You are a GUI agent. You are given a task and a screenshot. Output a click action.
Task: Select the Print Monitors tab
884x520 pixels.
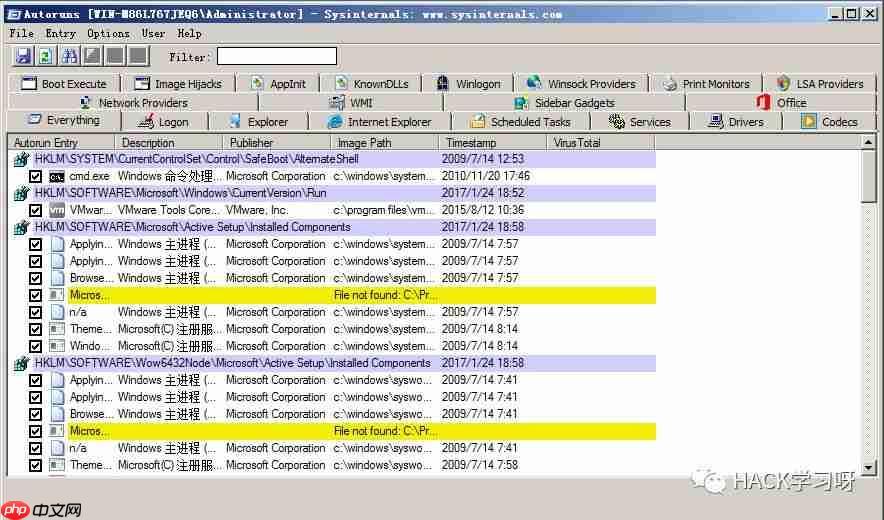[706, 84]
